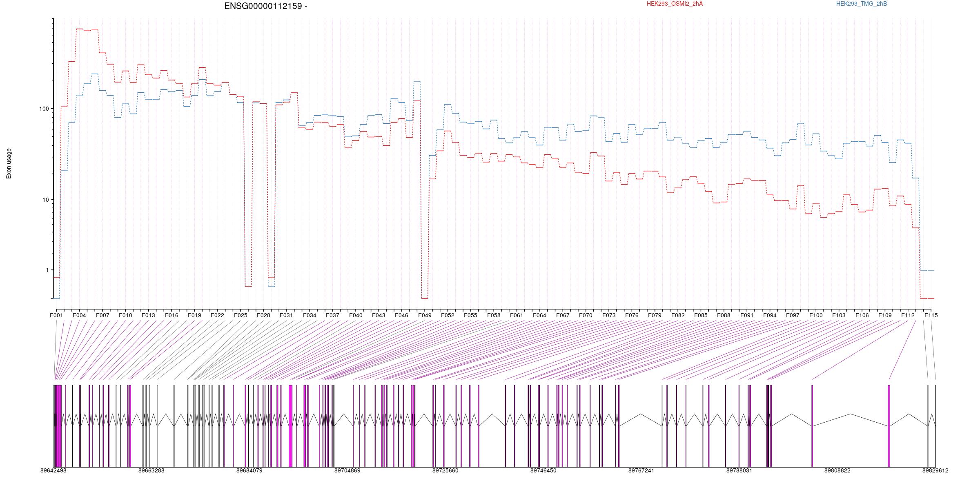
Task: Click exon label E049
Action: tap(425, 315)
